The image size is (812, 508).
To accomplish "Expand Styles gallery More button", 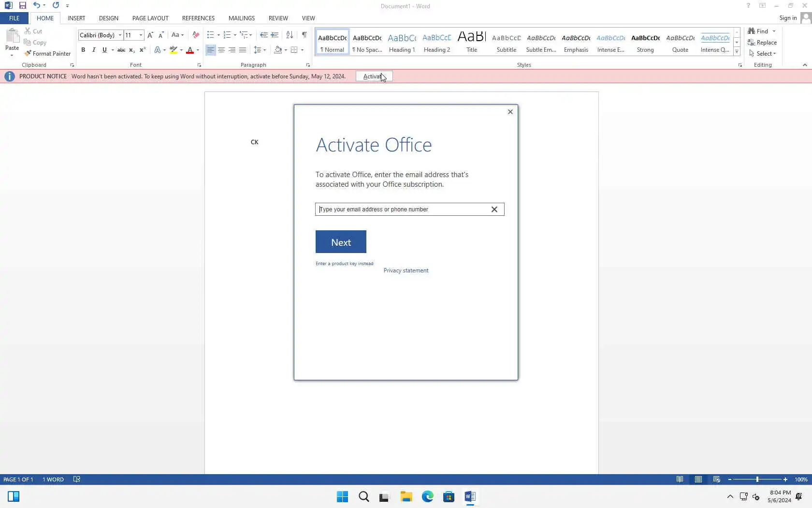I will coord(737,51).
